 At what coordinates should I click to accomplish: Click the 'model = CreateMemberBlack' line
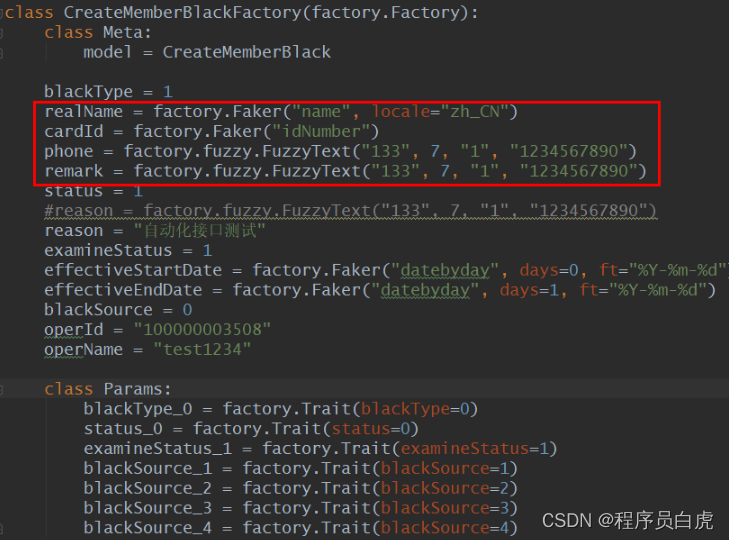coord(207,52)
